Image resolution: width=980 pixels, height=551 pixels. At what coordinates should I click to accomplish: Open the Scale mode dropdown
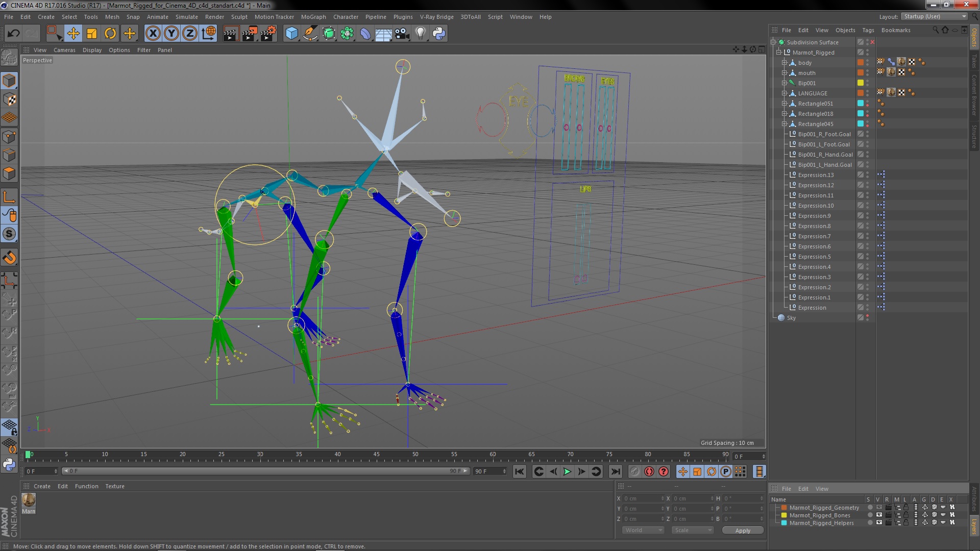[692, 531]
